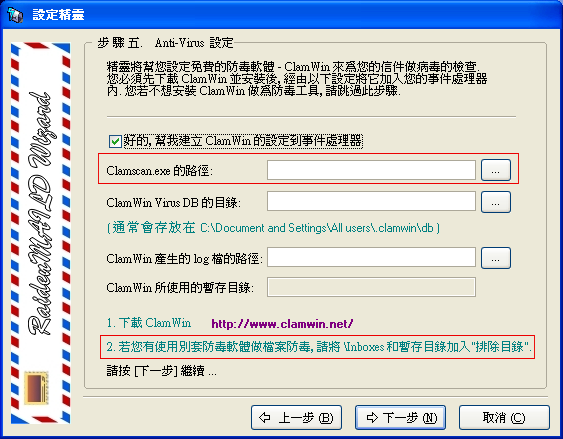Click the stamp icon on the envelope banner

click(x=36, y=388)
